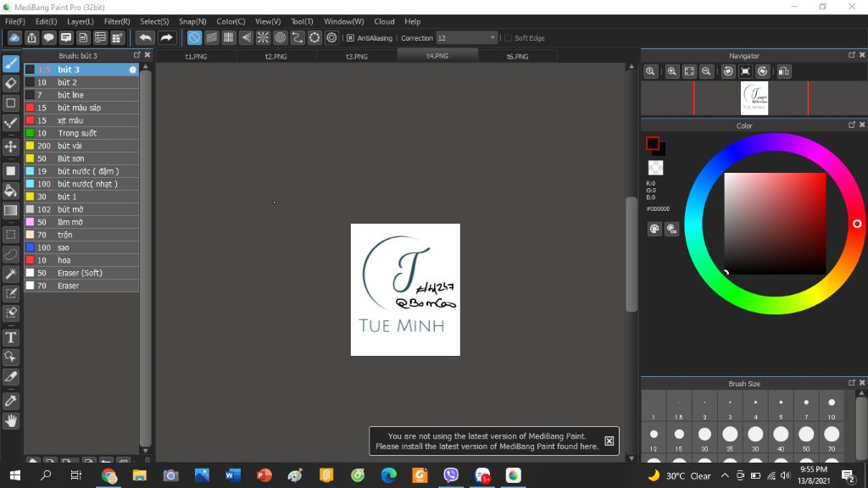Select the Eyedropper tool

tap(10, 401)
